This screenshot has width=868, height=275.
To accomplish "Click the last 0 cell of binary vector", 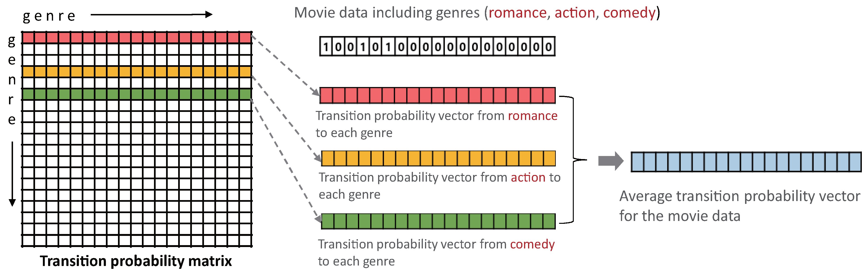I will click(x=549, y=46).
